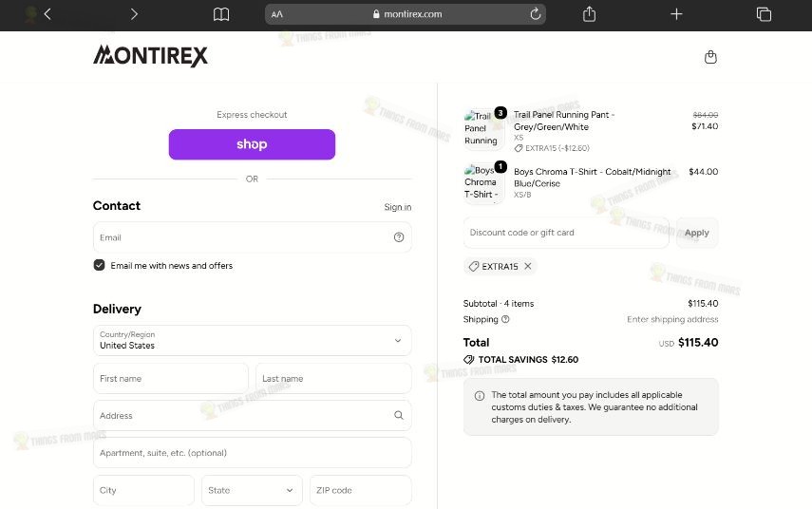Click the montirex.com address bar

[406, 14]
